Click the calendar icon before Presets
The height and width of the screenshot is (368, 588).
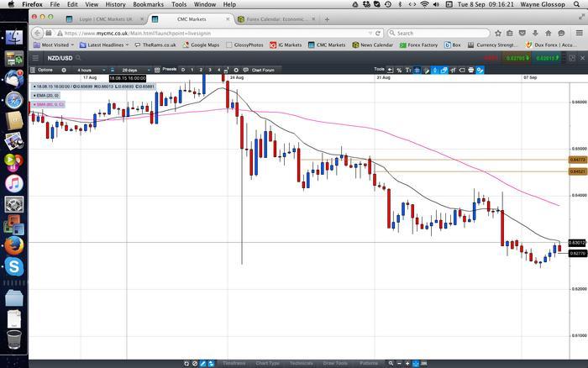[x=157, y=70]
